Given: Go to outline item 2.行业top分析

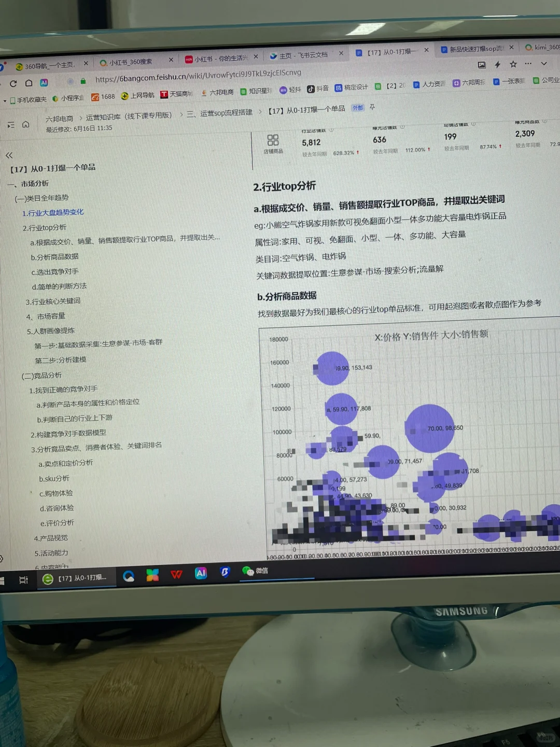Looking at the screenshot, I should coord(45,228).
